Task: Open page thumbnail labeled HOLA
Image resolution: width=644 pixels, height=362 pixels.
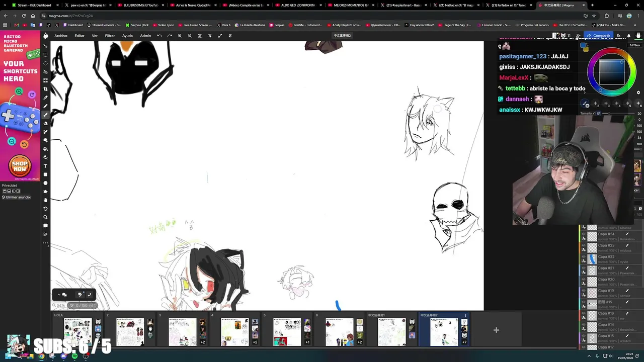Action: (77, 331)
